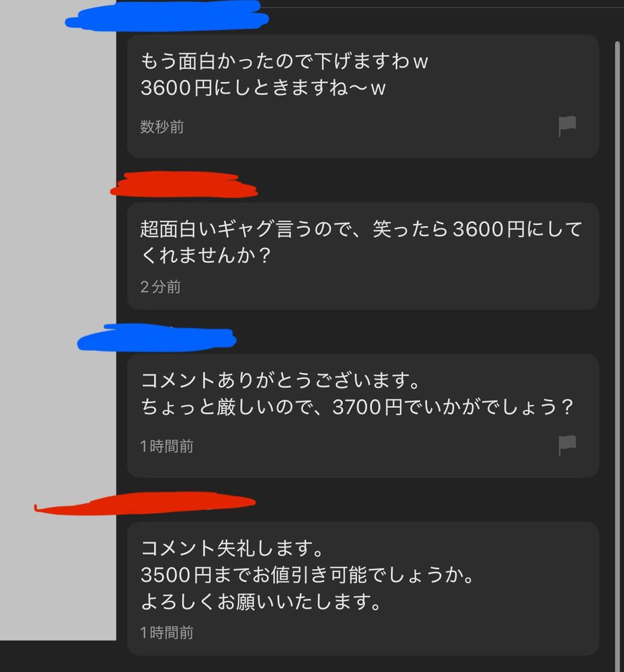624x672 pixels.
Task: Select the comment コメント失礼します
Action: click(363, 588)
